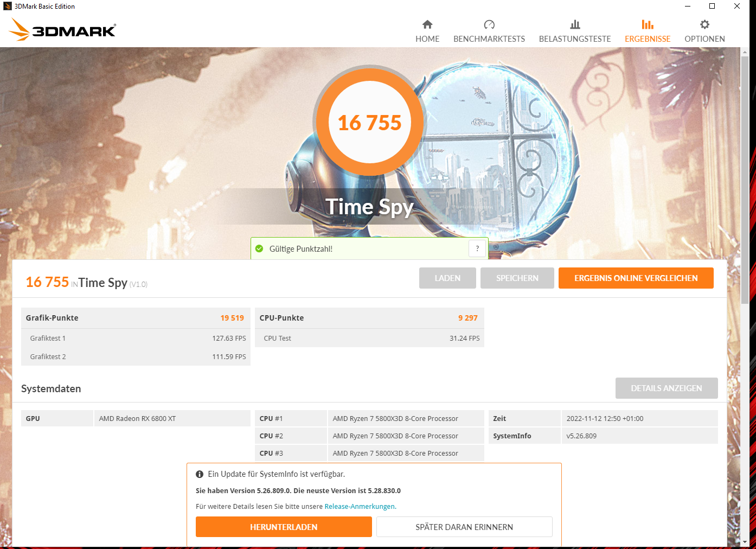Image resolution: width=756 pixels, height=549 pixels.
Task: Click SystemInfo version v5.26.809
Action: [x=581, y=436]
